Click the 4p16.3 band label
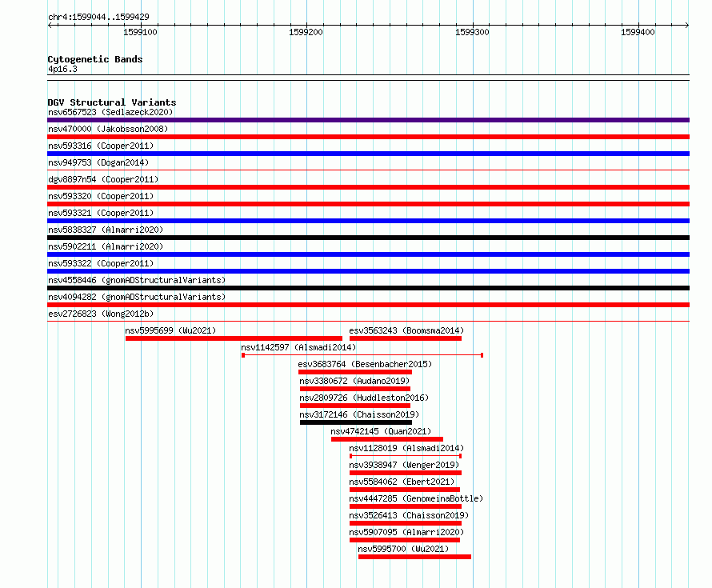This screenshot has width=712, height=588. coord(62,69)
